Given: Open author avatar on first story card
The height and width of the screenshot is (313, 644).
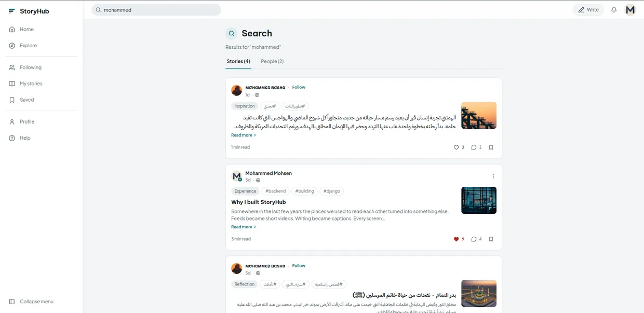Looking at the screenshot, I should point(237,91).
